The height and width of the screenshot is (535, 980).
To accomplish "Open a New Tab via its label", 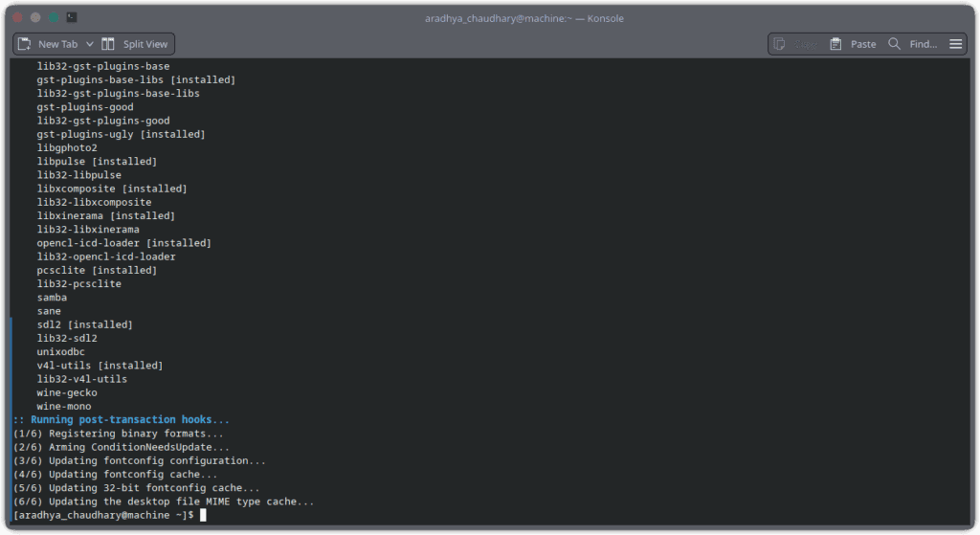I will pyautogui.click(x=58, y=44).
